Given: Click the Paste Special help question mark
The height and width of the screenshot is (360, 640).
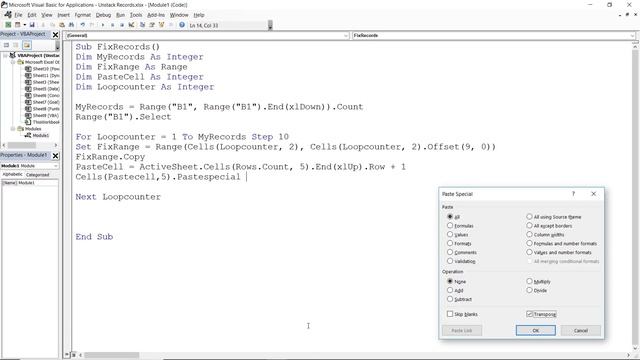Looking at the screenshot, I should [573, 194].
